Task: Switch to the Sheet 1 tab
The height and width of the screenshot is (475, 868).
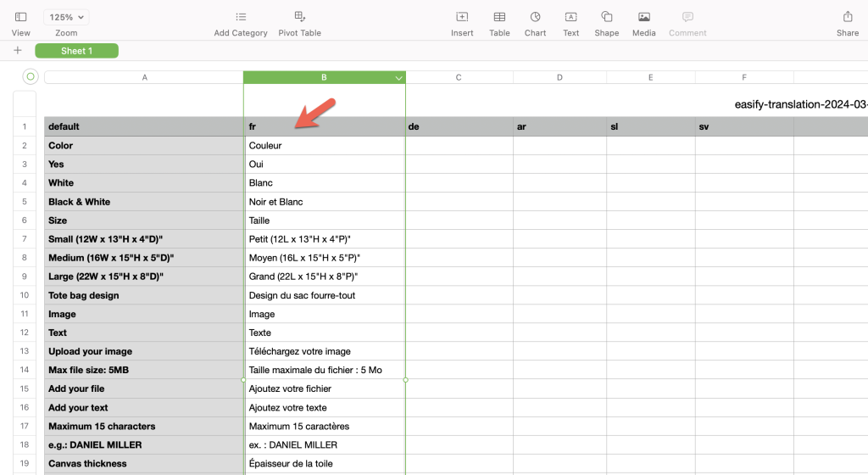Action: (76, 51)
